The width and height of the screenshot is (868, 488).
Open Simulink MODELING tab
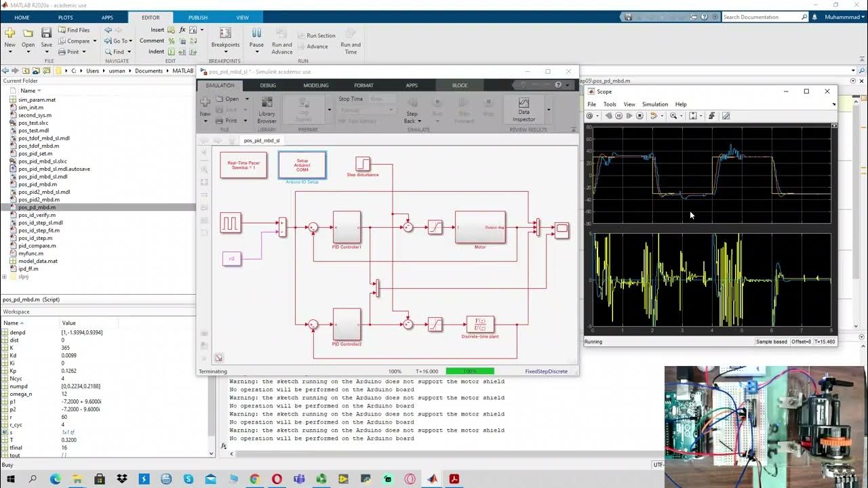315,85
